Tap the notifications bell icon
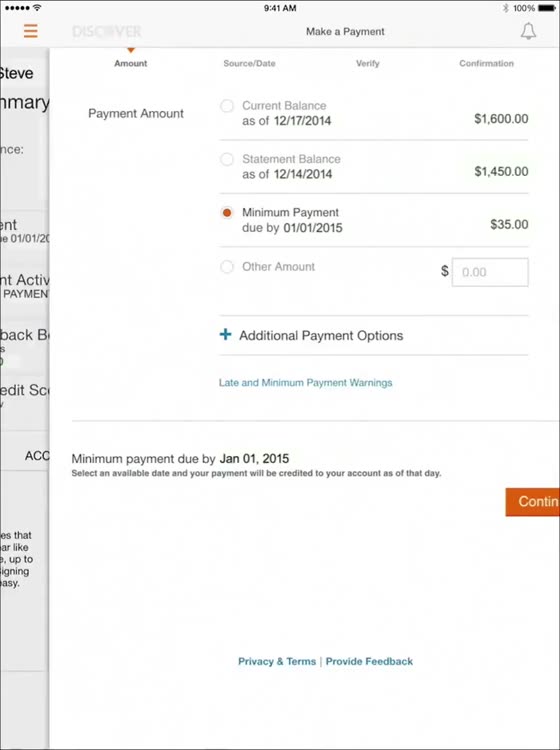Viewport: 560px width, 750px height. point(528,31)
